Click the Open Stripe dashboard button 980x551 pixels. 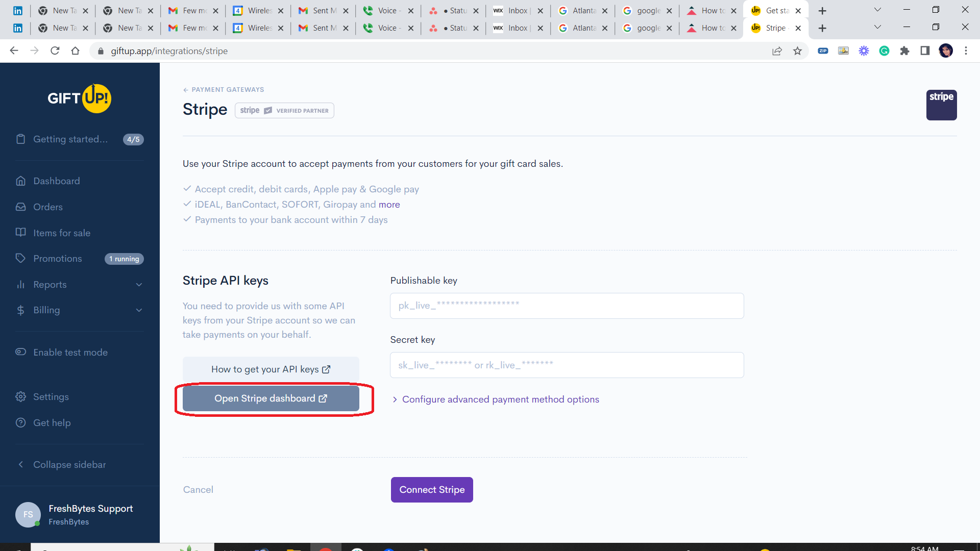coord(271,398)
